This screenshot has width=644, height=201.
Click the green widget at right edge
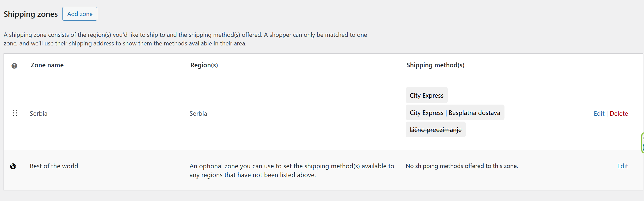642,143
